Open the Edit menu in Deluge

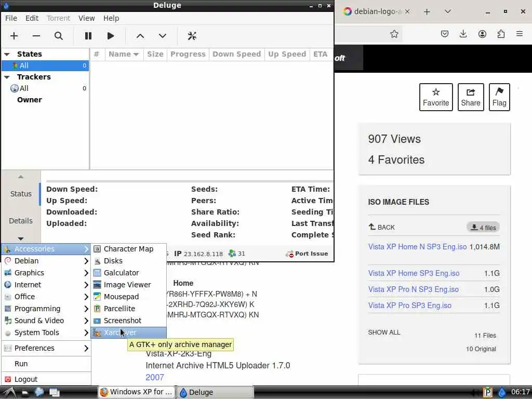32,18
